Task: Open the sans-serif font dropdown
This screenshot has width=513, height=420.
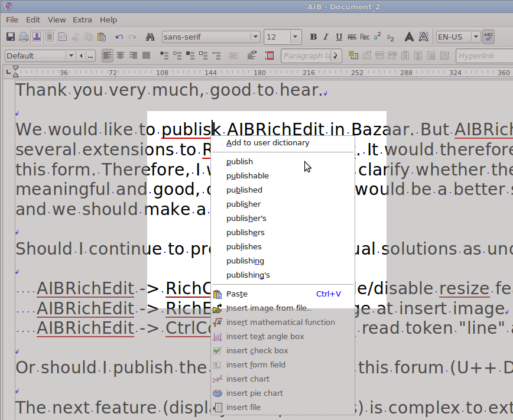Action: 255,37
